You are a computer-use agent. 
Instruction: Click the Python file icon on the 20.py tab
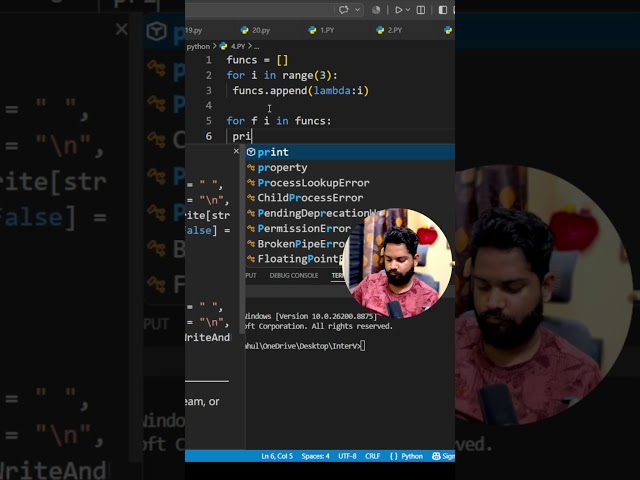244,30
